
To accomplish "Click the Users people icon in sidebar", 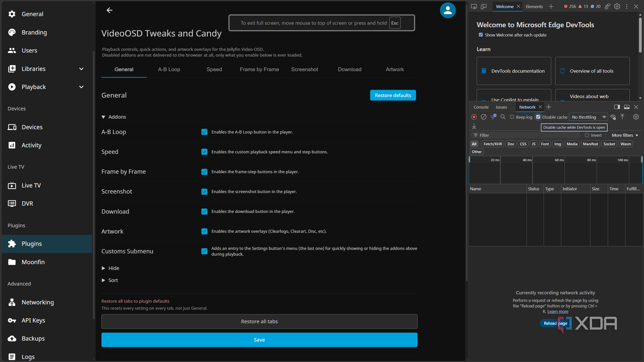I will point(12,51).
